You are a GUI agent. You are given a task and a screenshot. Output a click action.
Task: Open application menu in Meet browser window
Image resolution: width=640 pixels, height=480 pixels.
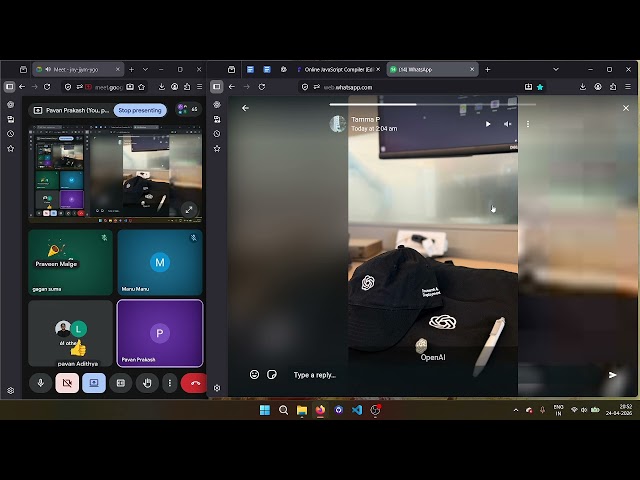[x=199, y=87]
